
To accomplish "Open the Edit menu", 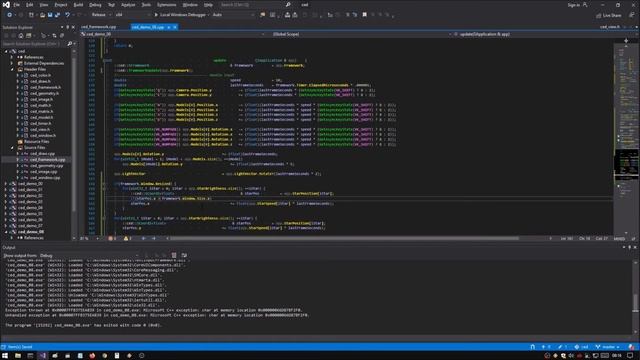I will [x=30, y=5].
